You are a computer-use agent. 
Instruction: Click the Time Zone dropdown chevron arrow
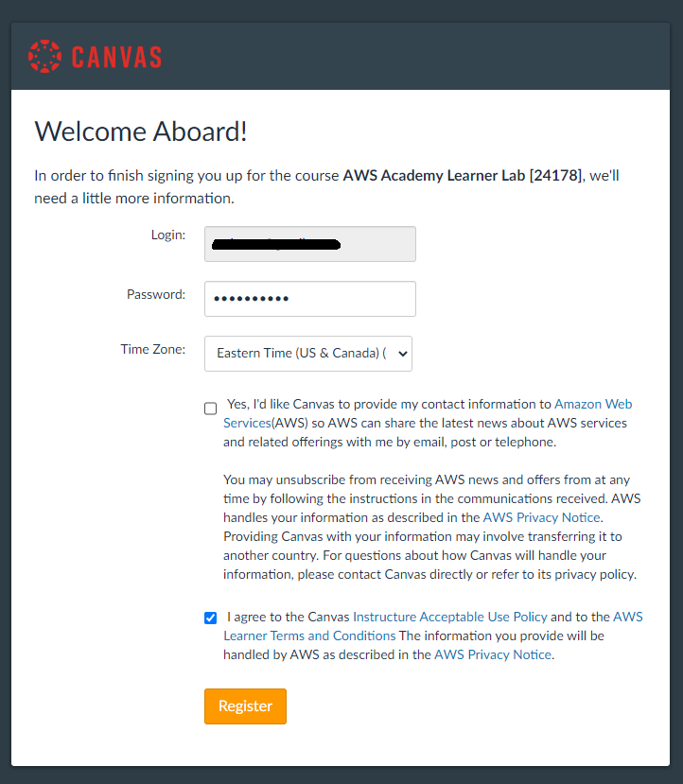tap(403, 353)
